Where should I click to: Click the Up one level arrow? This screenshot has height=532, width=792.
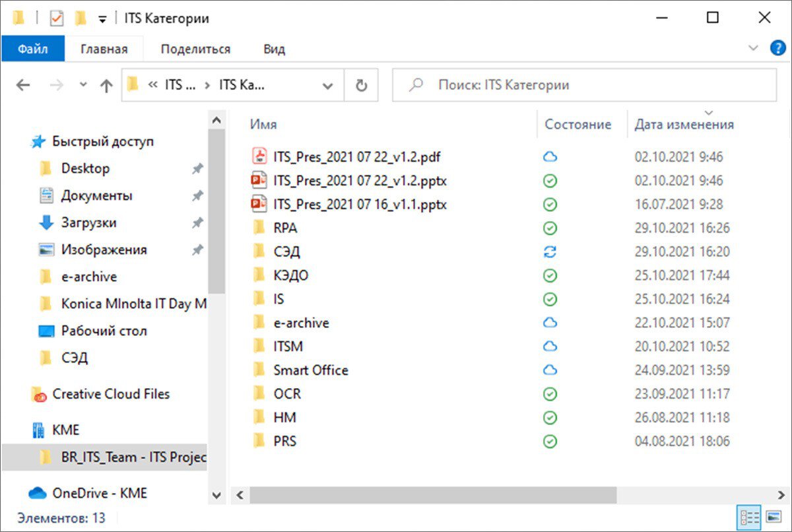tap(106, 85)
